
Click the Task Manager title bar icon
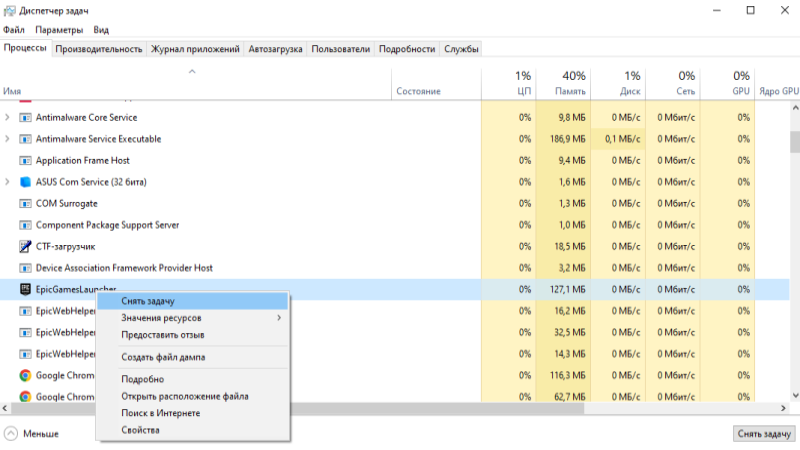click(10, 10)
